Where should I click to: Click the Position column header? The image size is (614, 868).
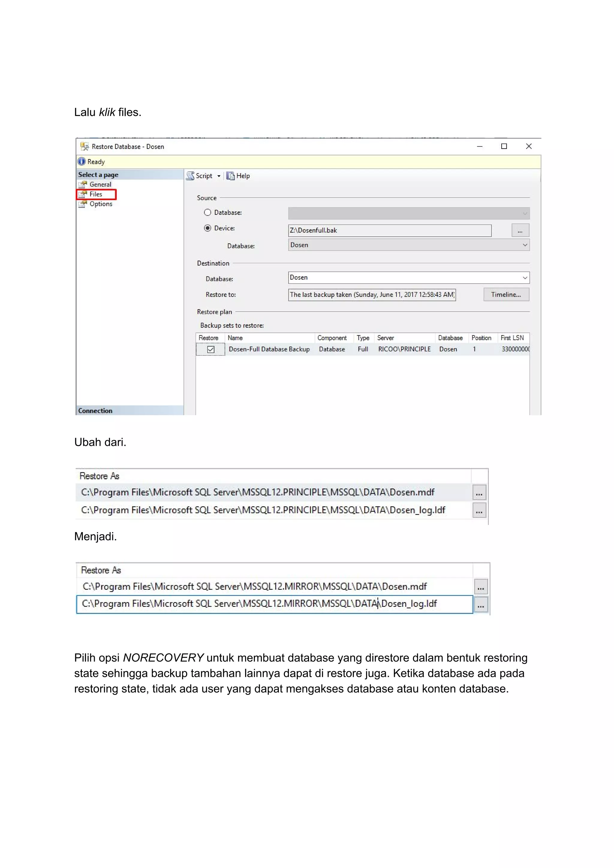[482, 338]
